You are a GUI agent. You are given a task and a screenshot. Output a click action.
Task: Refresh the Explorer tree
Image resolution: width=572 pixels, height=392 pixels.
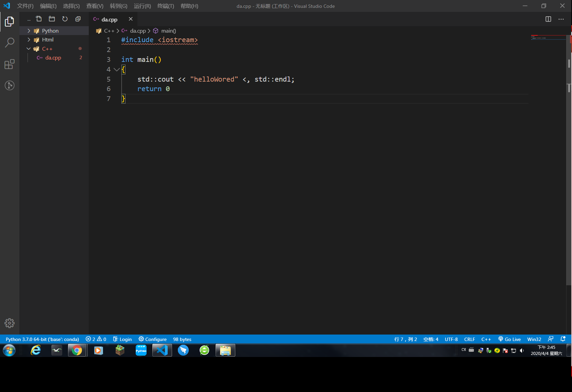65,19
